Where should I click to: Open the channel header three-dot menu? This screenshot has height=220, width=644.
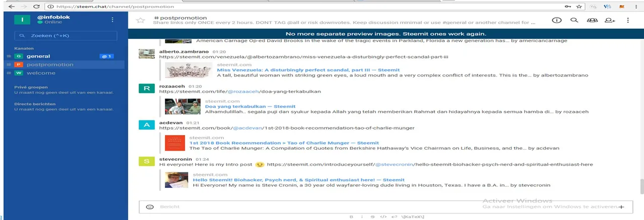coord(628,20)
